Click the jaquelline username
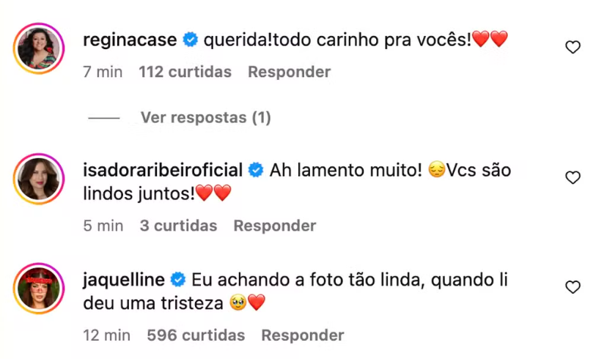This screenshot has height=364, width=596. [123, 280]
